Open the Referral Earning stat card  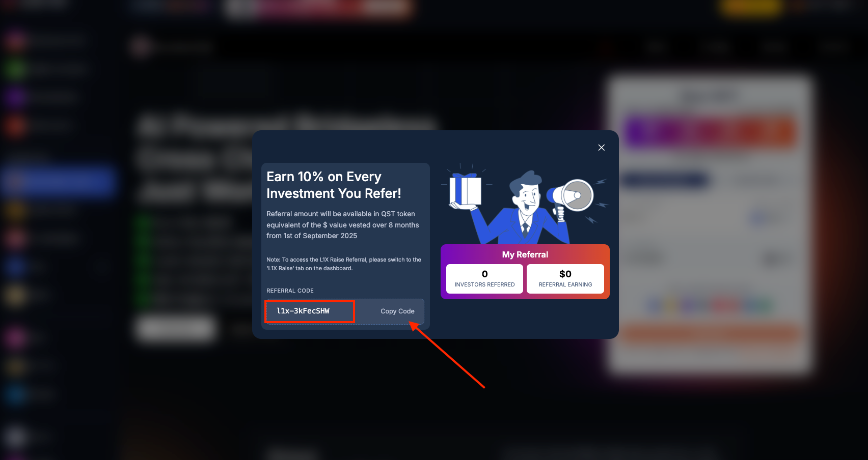pyautogui.click(x=565, y=279)
